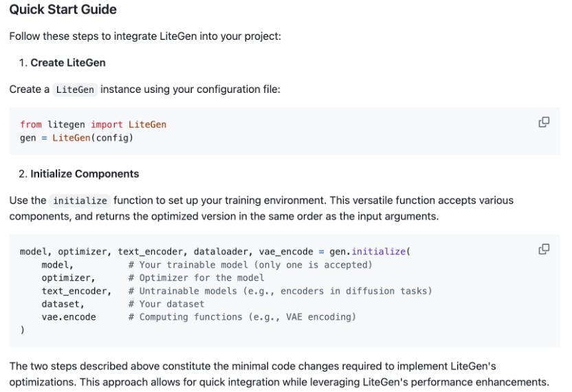Click the 'optimizer,' argument in code block

coord(68,278)
